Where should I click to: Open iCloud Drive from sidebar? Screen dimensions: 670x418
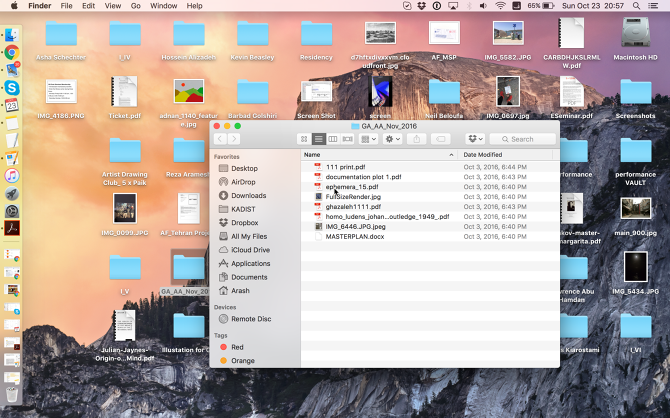pos(250,250)
